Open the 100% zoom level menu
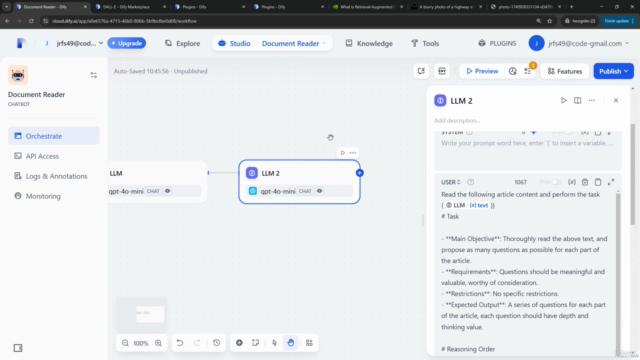The height and width of the screenshot is (360, 640). pos(141,343)
